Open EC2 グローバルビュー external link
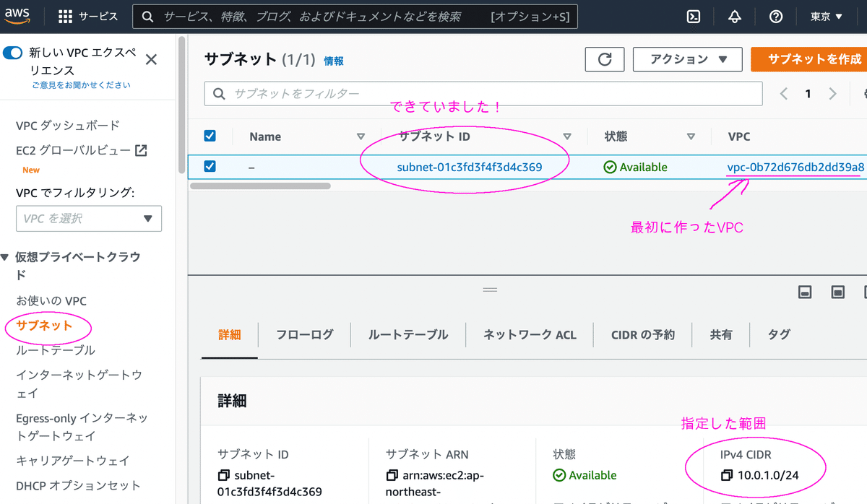The height and width of the screenshot is (504, 867). (82, 150)
